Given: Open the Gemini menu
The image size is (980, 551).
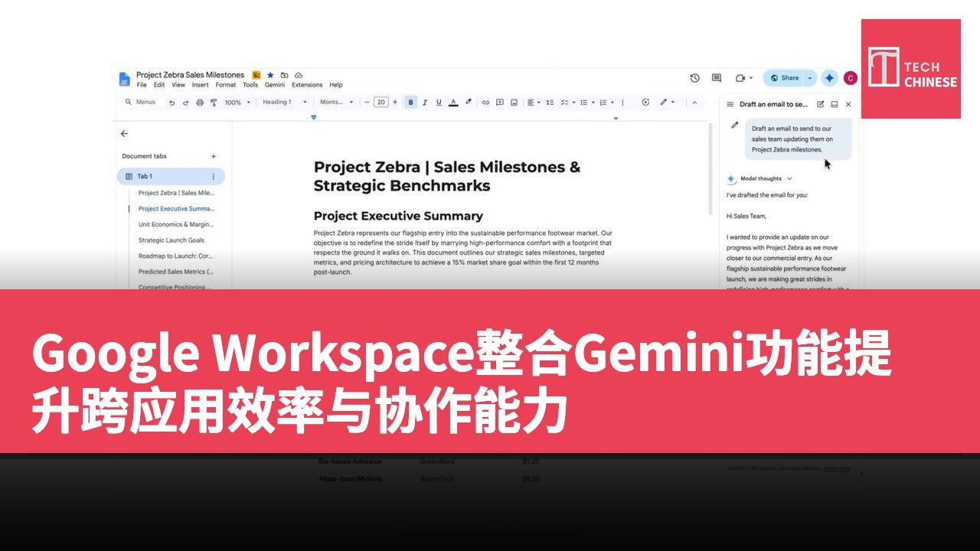Looking at the screenshot, I should [x=275, y=85].
